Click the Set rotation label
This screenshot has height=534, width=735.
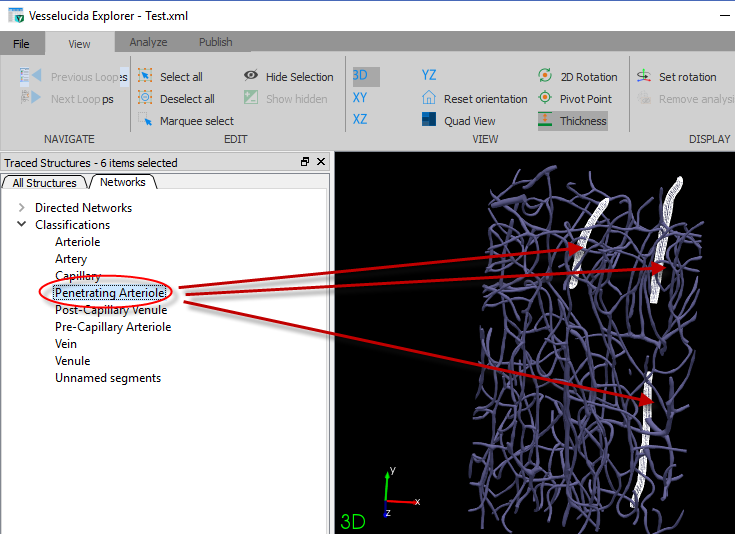(688, 77)
